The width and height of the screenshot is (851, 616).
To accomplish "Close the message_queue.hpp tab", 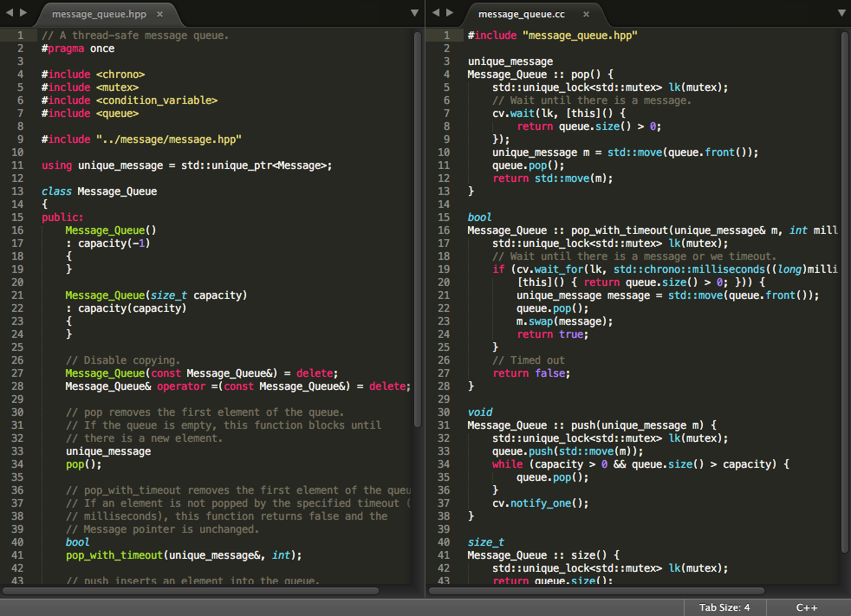I will tap(160, 14).
